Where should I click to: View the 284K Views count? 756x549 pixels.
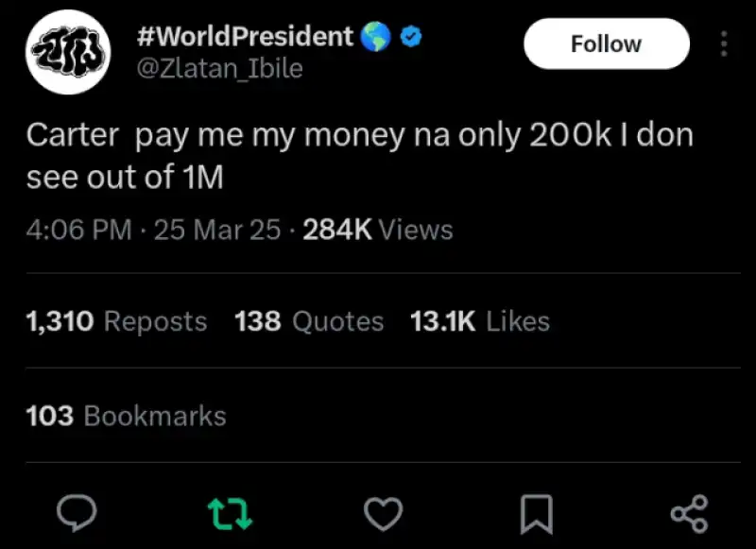tap(377, 230)
